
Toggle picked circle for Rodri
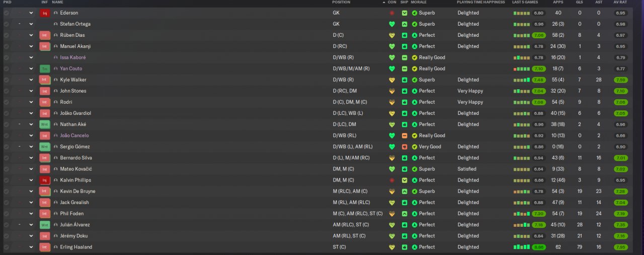tap(6, 102)
